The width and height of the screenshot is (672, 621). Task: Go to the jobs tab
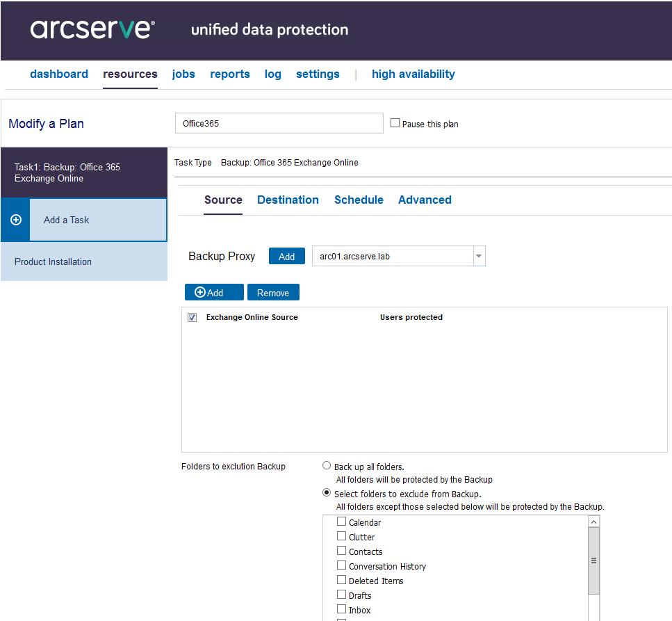tap(183, 74)
